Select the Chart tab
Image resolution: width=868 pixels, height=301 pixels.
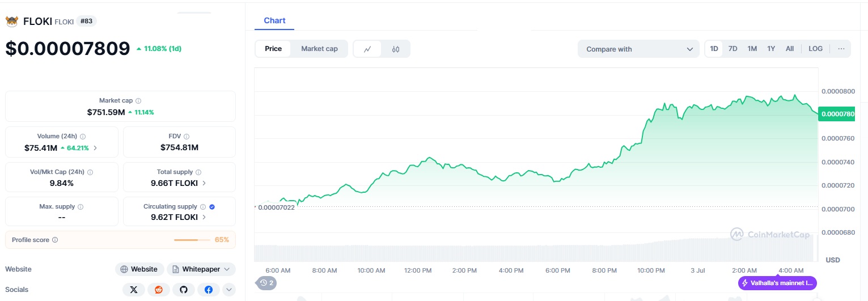pyautogui.click(x=274, y=20)
